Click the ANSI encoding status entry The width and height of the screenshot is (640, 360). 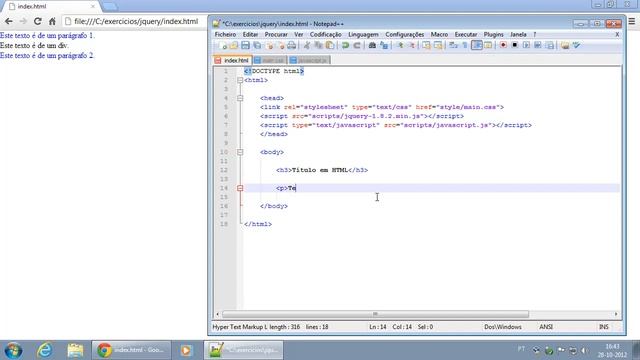pyautogui.click(x=546, y=327)
